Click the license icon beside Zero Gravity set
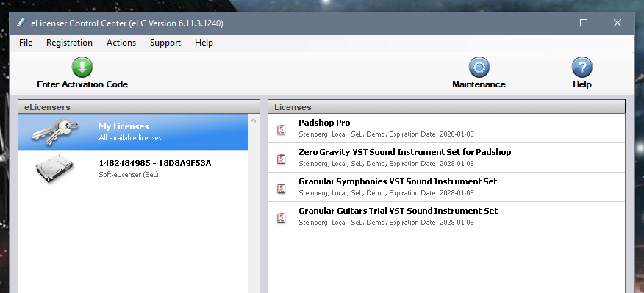The image size is (644, 293). (282, 159)
